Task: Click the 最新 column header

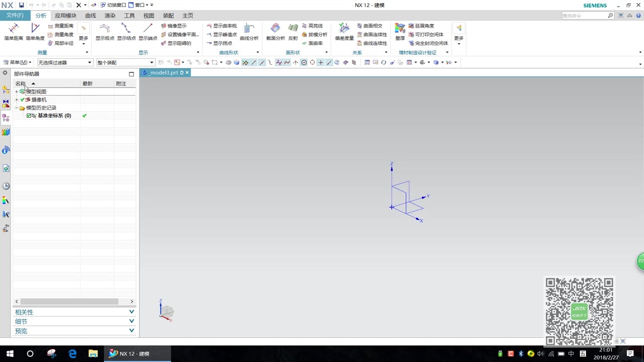Action: tap(97, 83)
